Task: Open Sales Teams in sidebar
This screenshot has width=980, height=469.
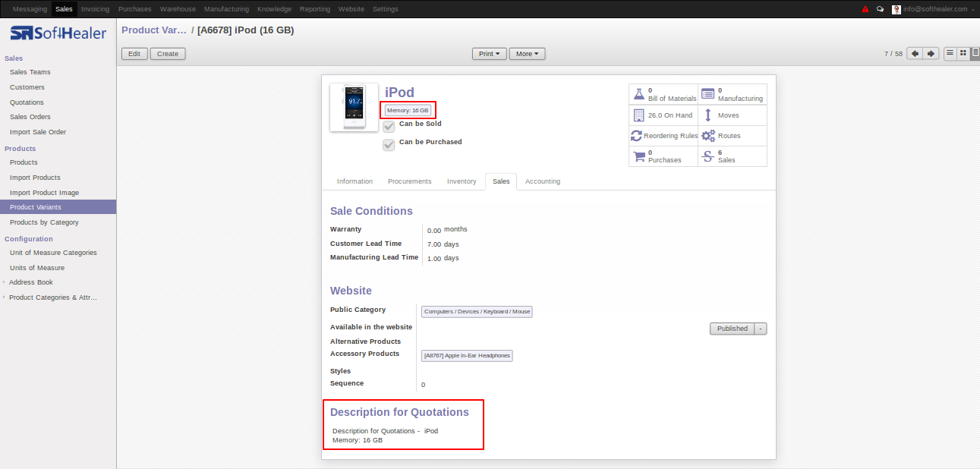Action: [x=30, y=72]
